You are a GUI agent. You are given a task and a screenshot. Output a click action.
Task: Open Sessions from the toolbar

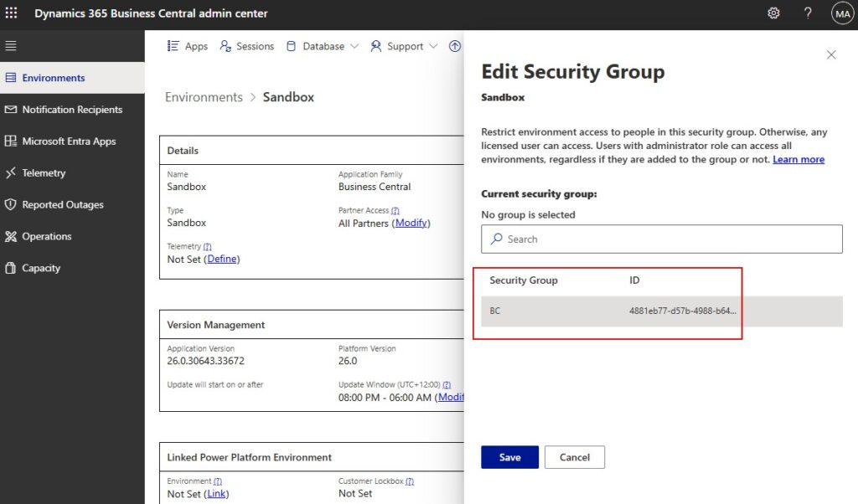coord(247,46)
